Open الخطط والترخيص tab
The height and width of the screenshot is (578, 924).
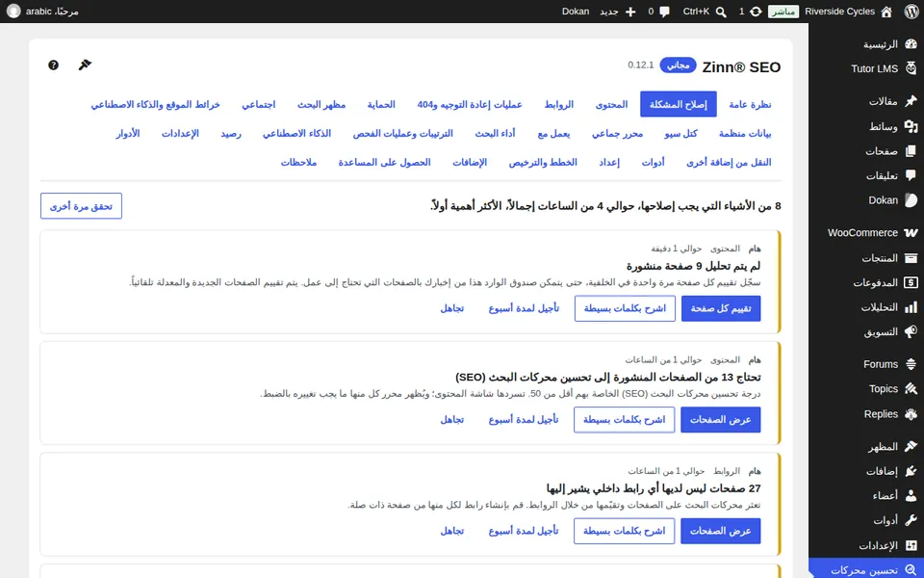click(543, 162)
